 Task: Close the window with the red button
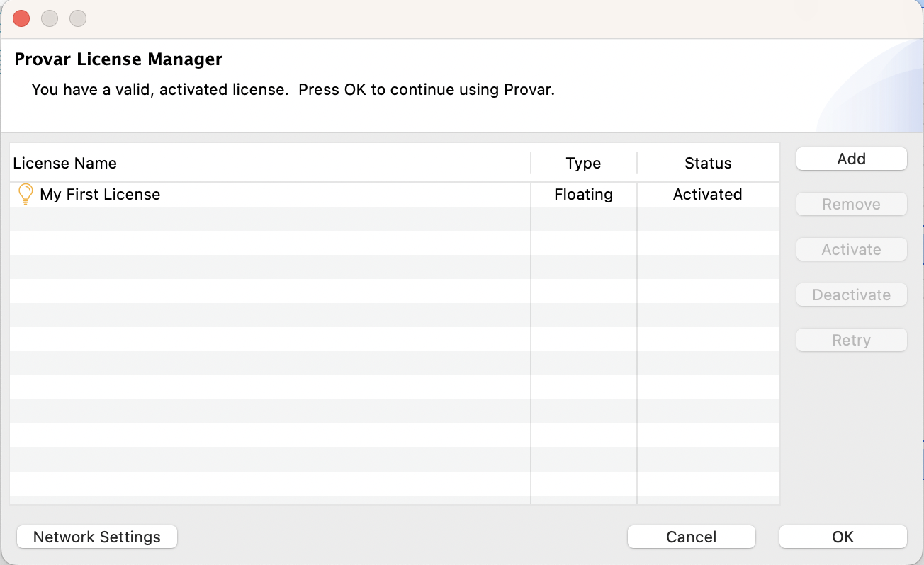(x=21, y=18)
